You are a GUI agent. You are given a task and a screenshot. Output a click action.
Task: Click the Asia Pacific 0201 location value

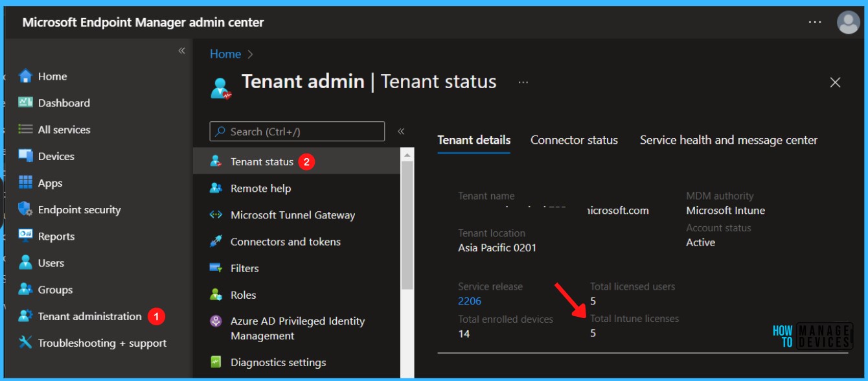497,248
